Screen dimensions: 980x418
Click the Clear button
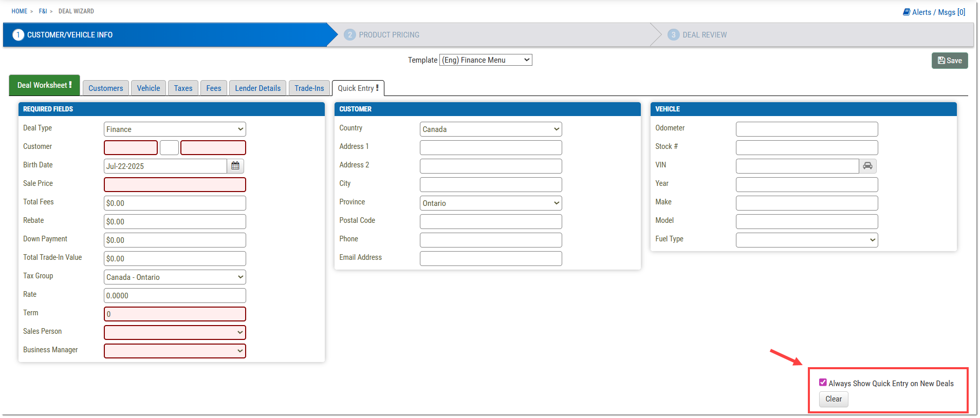pyautogui.click(x=834, y=399)
